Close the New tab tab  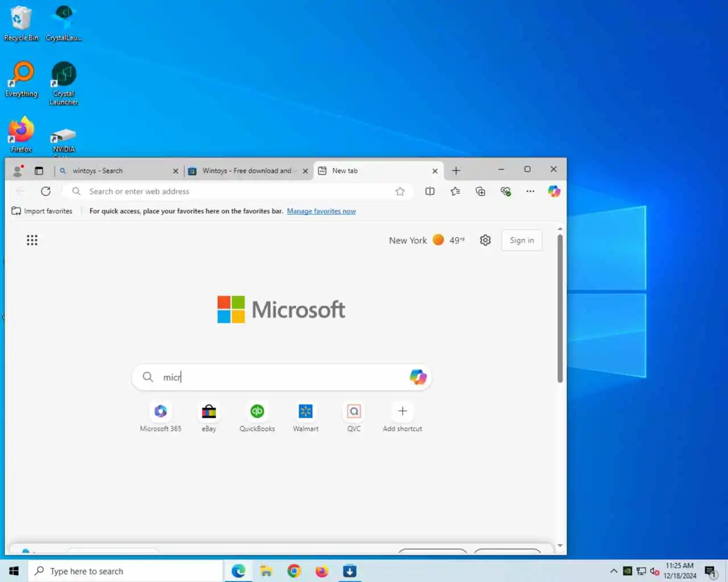[x=435, y=171]
